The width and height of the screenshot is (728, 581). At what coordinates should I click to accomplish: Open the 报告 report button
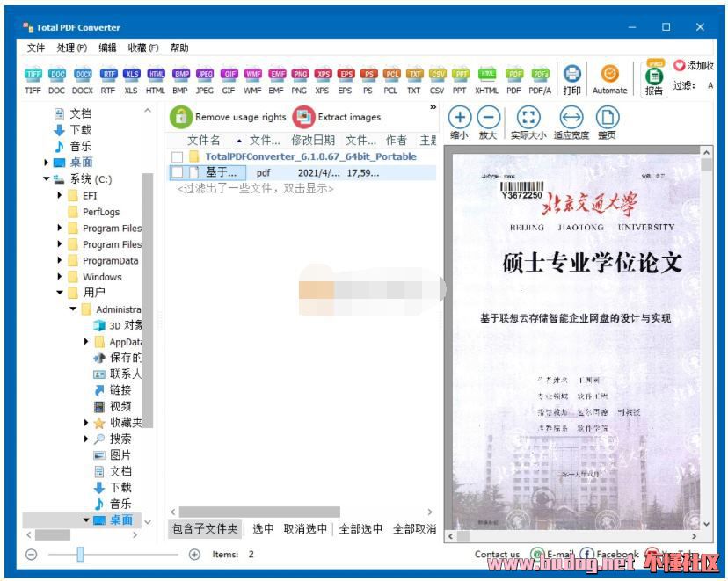[654, 79]
